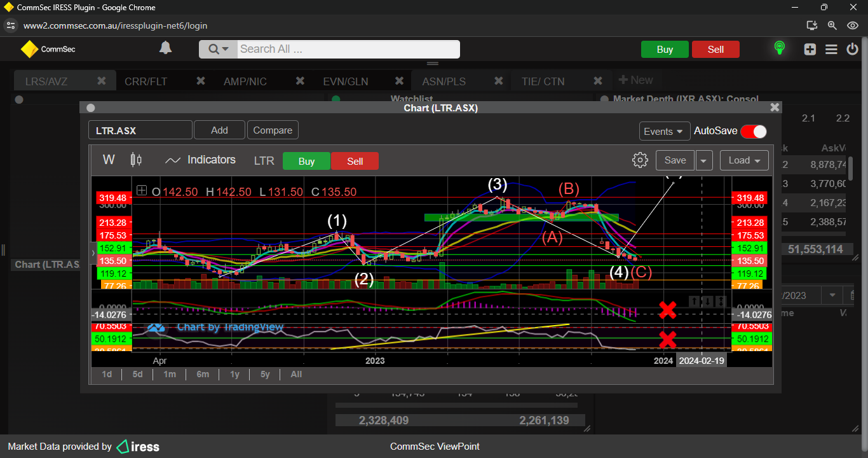This screenshot has height=458, width=868.
Task: Expand the Events dropdown
Action: pos(665,131)
